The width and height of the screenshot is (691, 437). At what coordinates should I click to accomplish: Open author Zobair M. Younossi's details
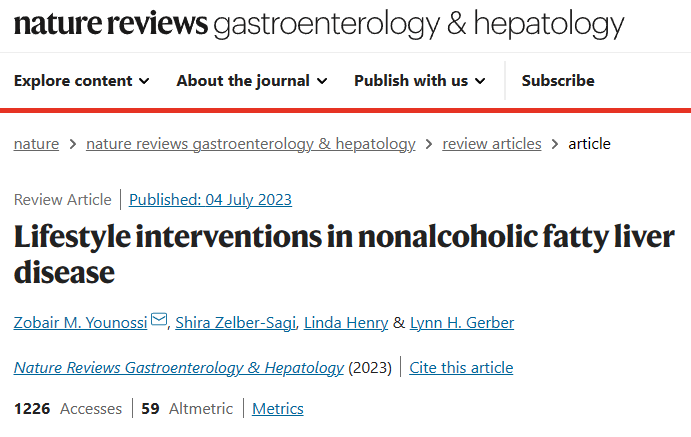click(81, 323)
